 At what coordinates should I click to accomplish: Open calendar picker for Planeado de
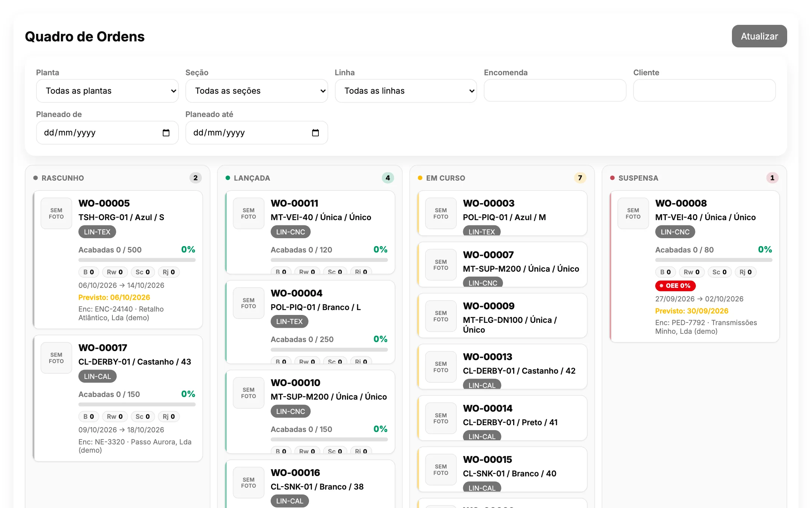(x=166, y=132)
